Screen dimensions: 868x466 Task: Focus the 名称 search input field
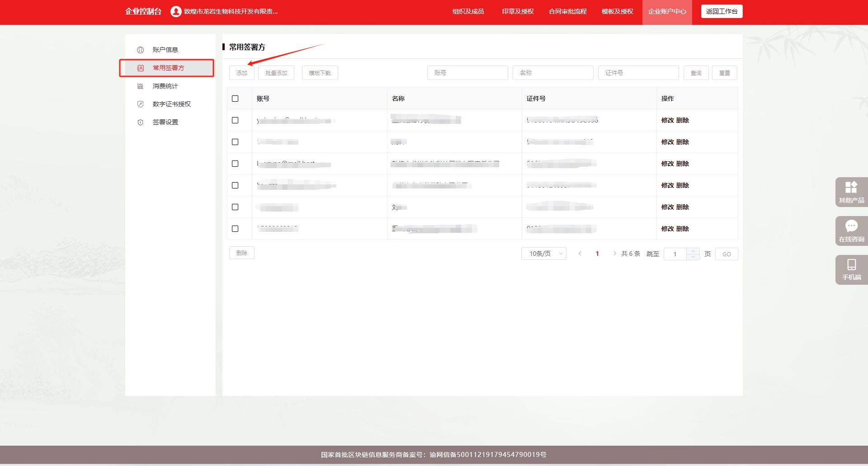click(553, 73)
